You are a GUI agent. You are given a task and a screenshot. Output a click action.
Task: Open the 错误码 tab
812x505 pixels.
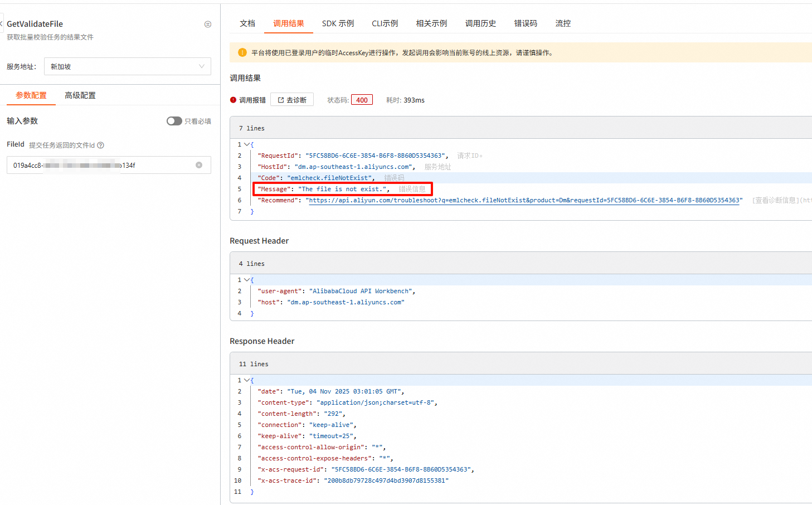click(526, 23)
